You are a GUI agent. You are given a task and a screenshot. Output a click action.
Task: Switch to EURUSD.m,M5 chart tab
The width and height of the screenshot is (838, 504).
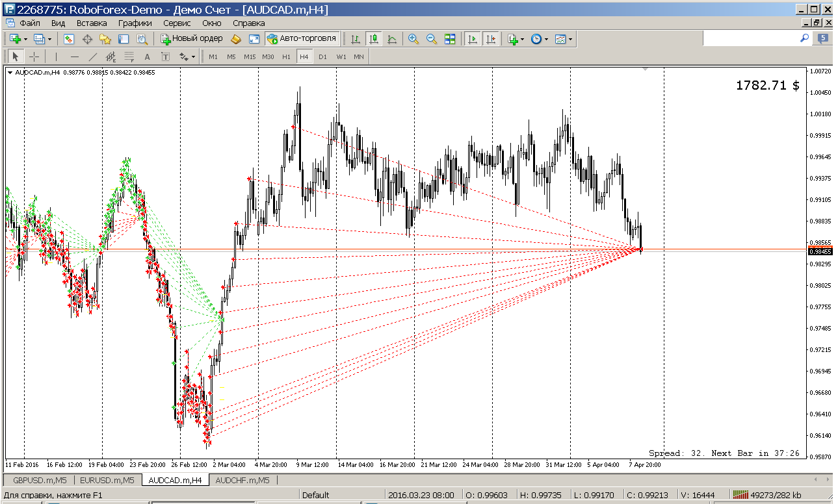[107, 481]
